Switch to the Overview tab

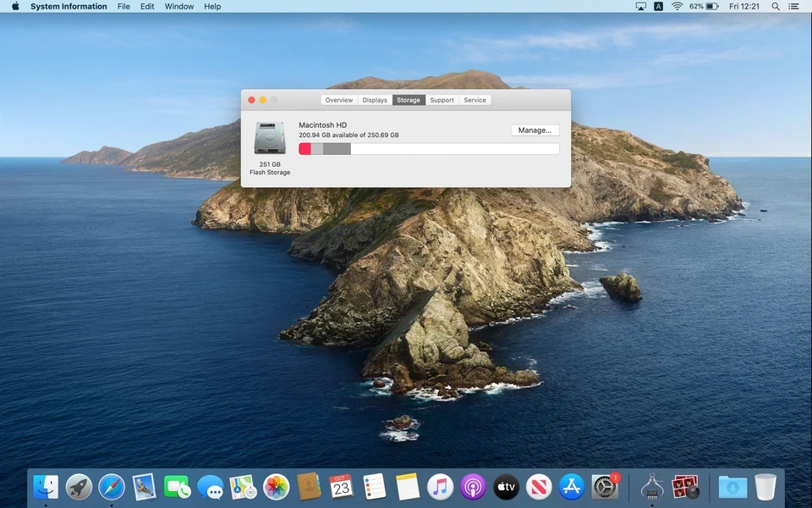[339, 100]
